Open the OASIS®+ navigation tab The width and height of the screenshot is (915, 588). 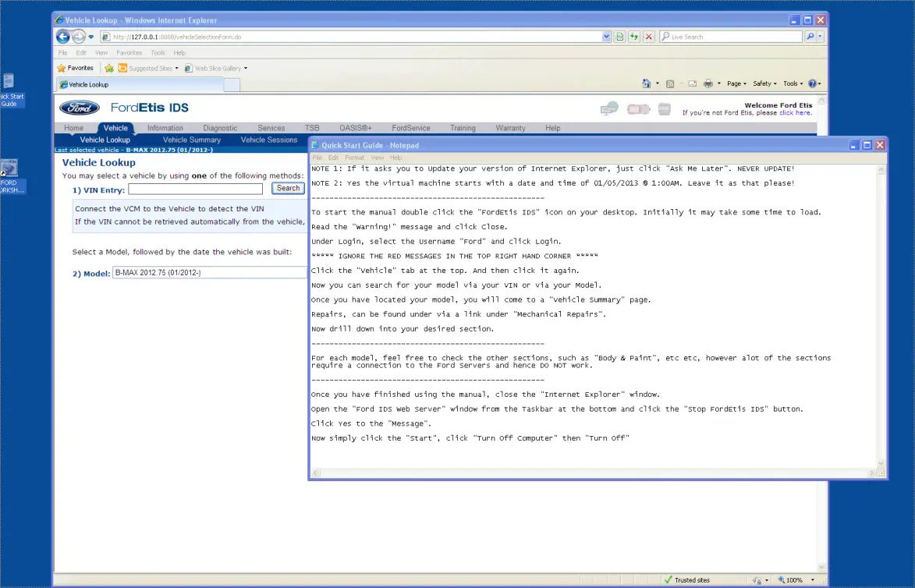(356, 128)
